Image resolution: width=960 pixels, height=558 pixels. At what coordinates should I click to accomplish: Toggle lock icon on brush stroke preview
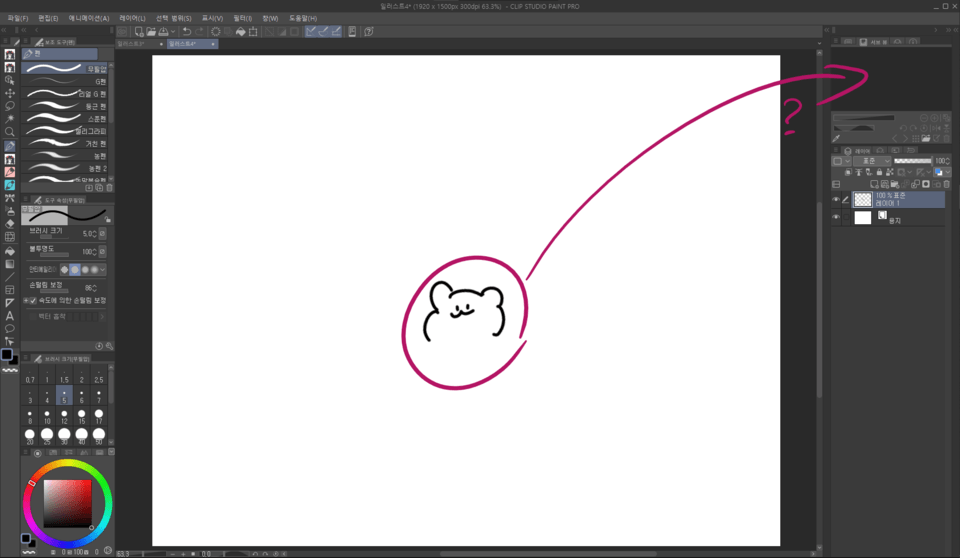[x=107, y=219]
